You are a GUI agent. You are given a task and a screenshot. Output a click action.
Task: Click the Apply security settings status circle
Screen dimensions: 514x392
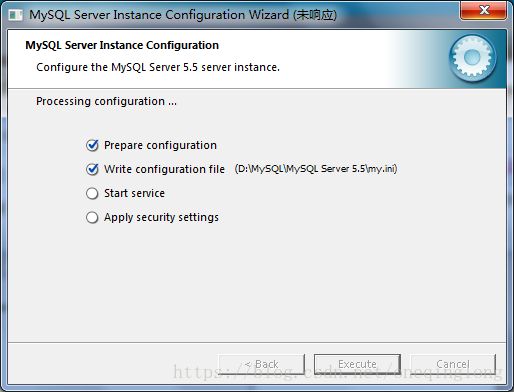pyautogui.click(x=92, y=217)
